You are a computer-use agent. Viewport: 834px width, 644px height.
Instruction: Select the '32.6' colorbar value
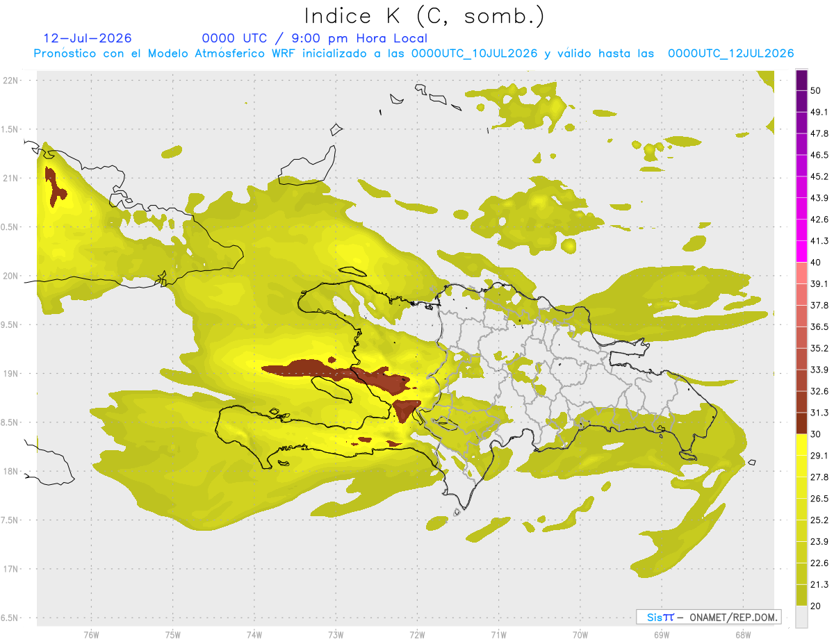point(819,391)
